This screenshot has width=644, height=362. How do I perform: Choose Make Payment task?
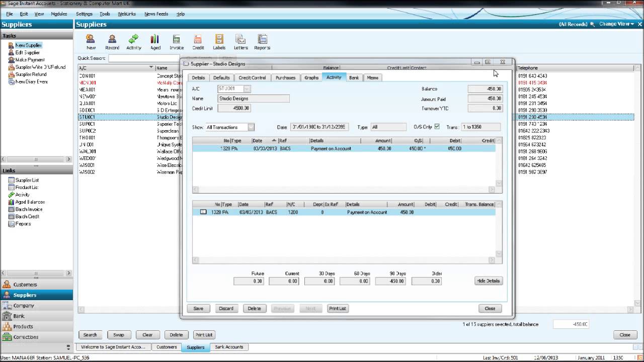[30, 60]
